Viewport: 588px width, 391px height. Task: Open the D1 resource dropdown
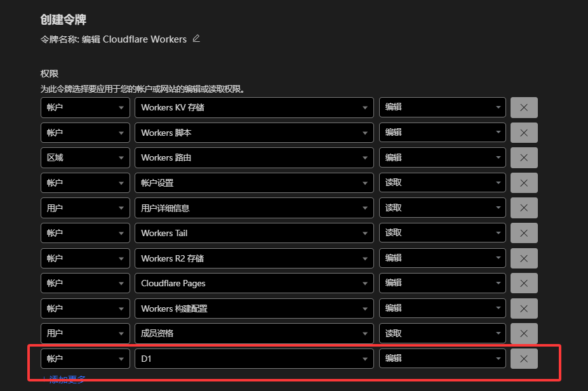pos(254,359)
